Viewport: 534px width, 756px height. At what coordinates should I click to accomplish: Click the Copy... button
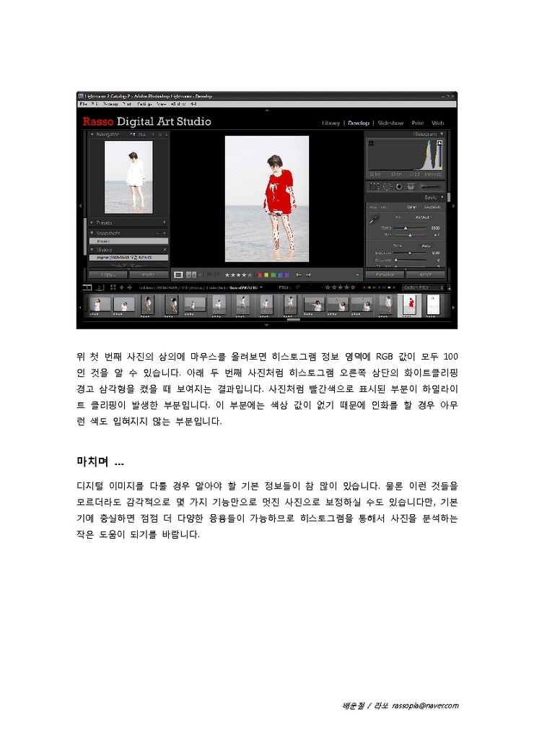click(x=108, y=275)
